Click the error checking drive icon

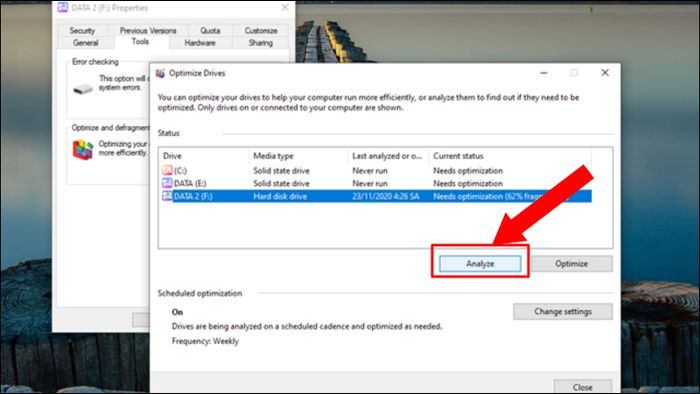83,89
